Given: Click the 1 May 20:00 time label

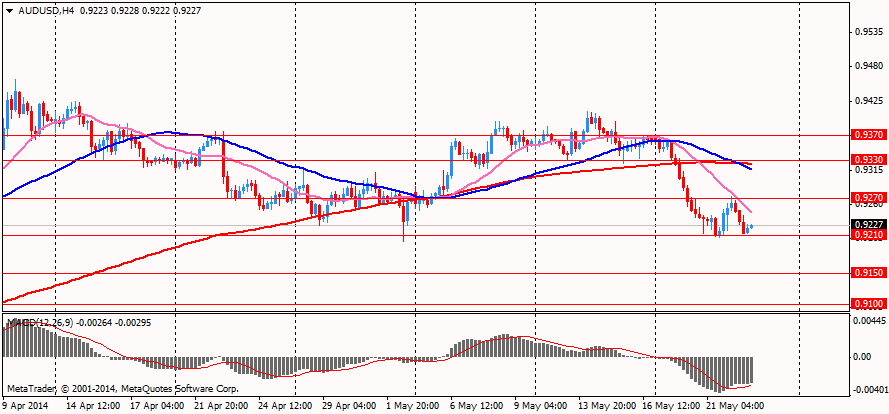Looking at the screenshot, I should point(414,406).
